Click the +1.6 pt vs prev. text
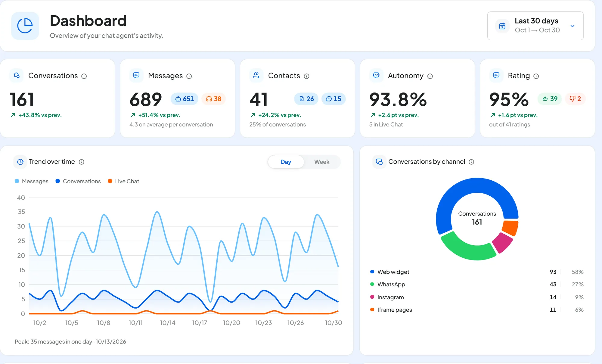The height and width of the screenshot is (364, 602). [518, 115]
